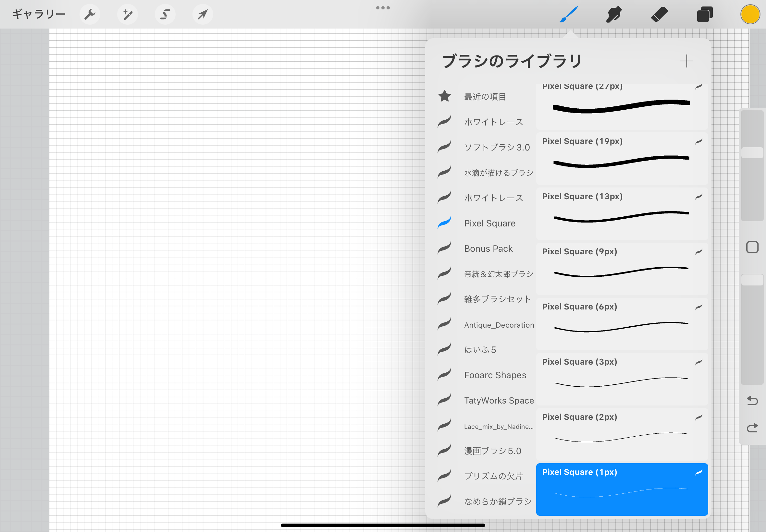Tap the Undo arrow in sidebar
This screenshot has height=532, width=766.
752,400
